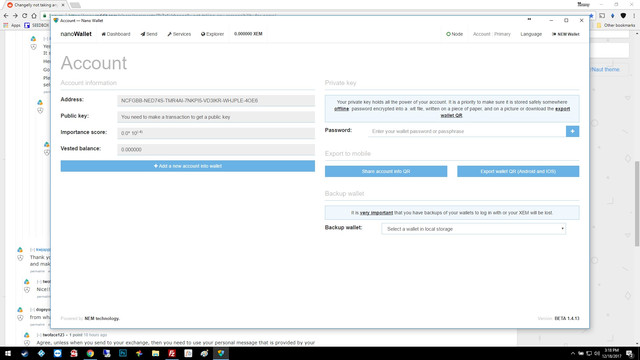
Task: Click the Public key field
Action: click(x=216, y=117)
